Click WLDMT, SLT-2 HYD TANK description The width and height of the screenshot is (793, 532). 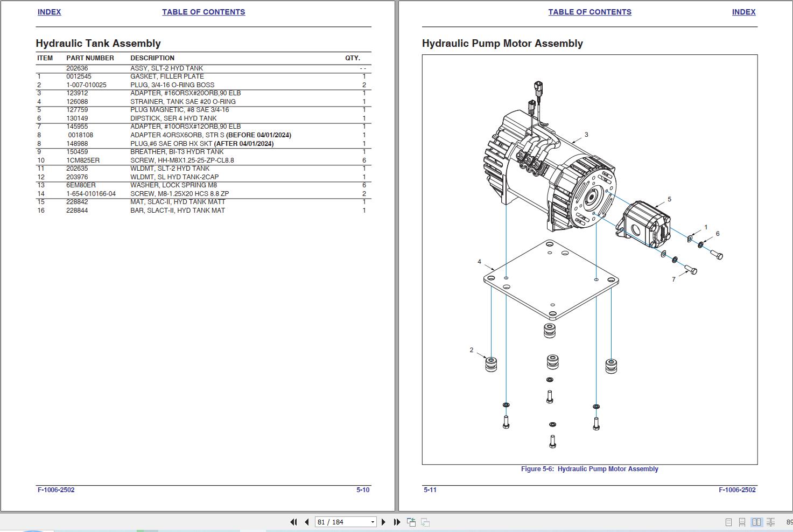pos(170,169)
